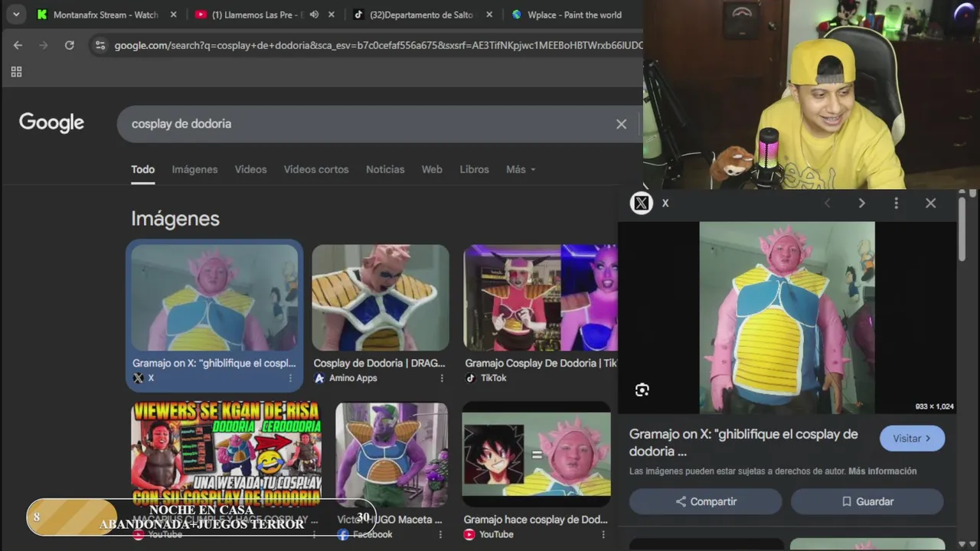Image resolution: width=980 pixels, height=551 pixels.
Task: Click the Compartir button
Action: pos(706,501)
